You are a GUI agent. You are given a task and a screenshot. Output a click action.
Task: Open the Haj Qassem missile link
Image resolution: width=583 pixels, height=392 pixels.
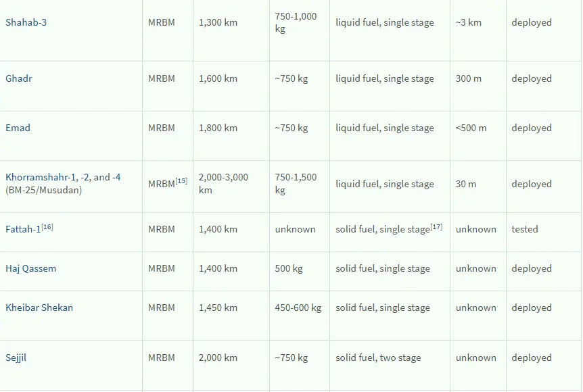[x=31, y=268]
